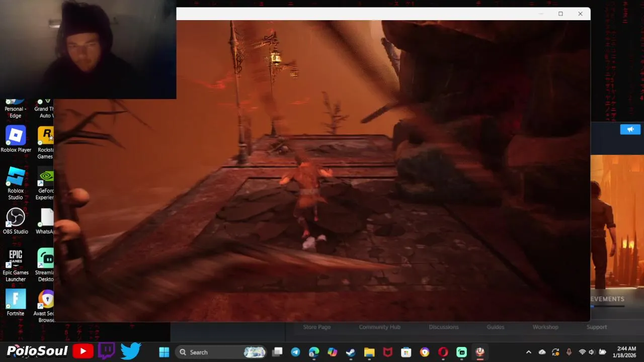Click the blue announcements megaphone button in Steam

pyautogui.click(x=630, y=129)
